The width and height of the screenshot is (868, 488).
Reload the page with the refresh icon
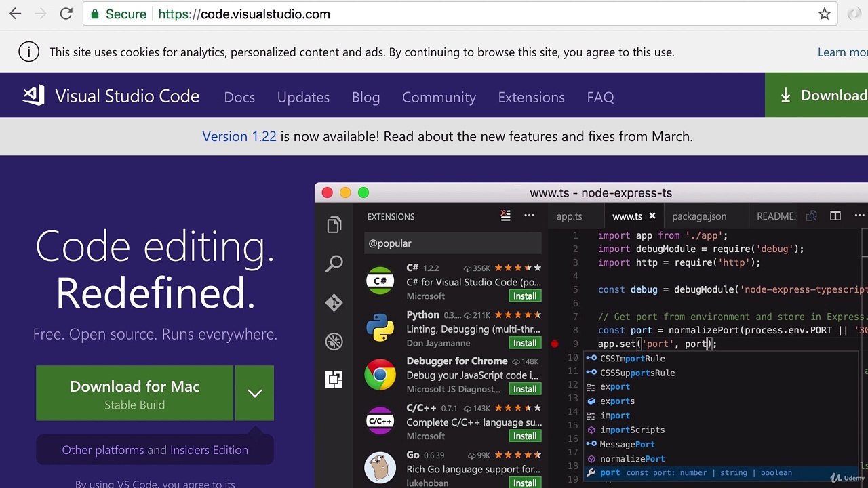coord(66,14)
